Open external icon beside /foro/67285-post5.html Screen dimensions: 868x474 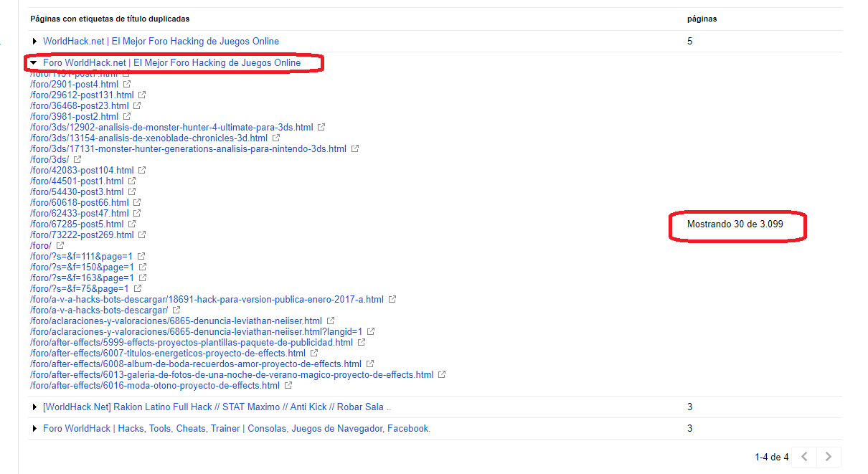click(x=132, y=224)
